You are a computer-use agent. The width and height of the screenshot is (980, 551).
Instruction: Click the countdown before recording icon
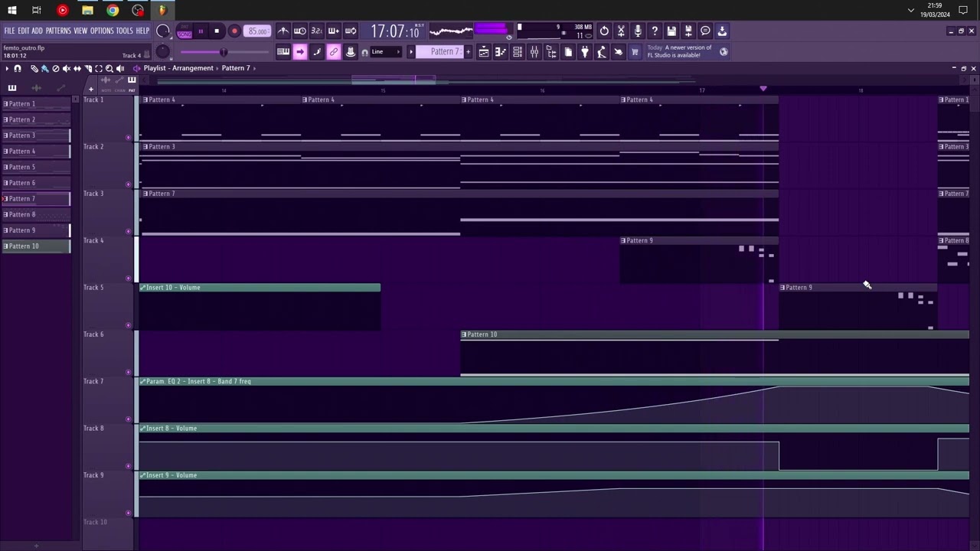[317, 31]
